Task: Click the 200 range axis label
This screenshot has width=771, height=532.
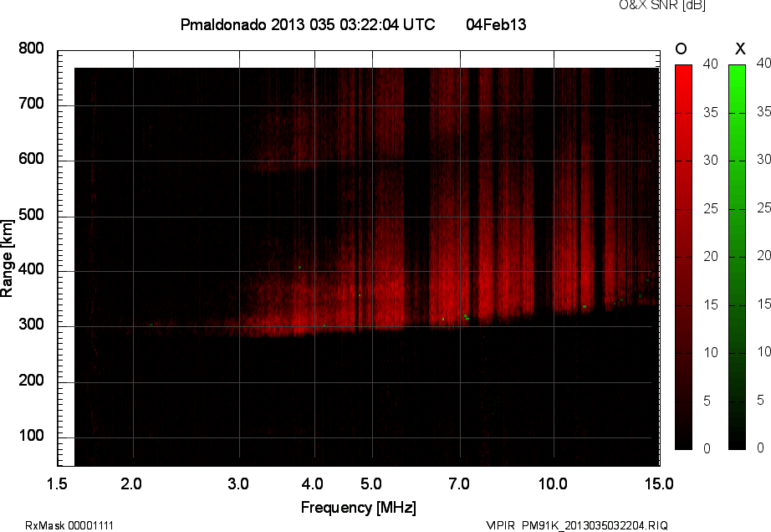Action: point(32,380)
